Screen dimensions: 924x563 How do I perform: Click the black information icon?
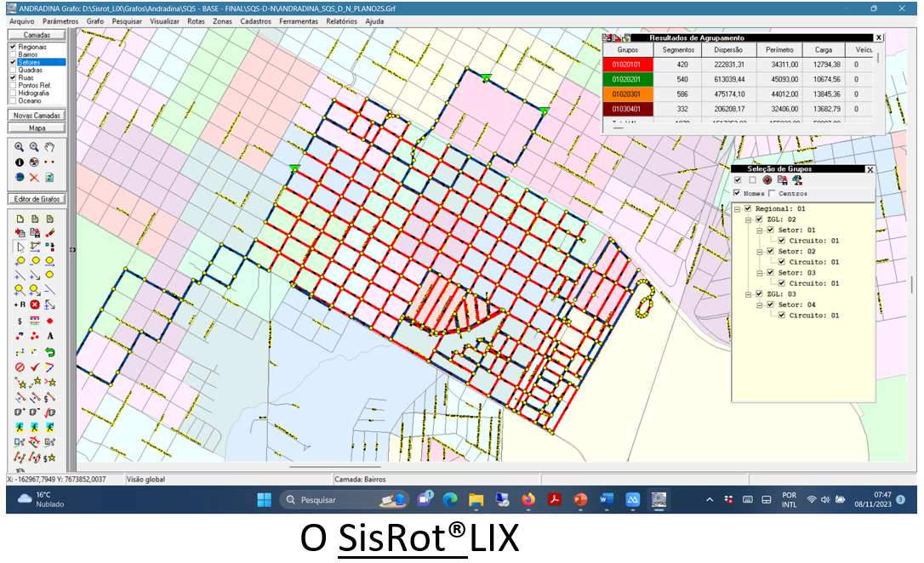20,162
